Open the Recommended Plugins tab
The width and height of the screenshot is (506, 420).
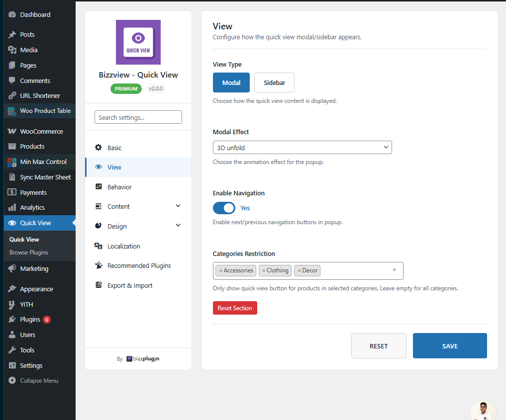(x=138, y=265)
